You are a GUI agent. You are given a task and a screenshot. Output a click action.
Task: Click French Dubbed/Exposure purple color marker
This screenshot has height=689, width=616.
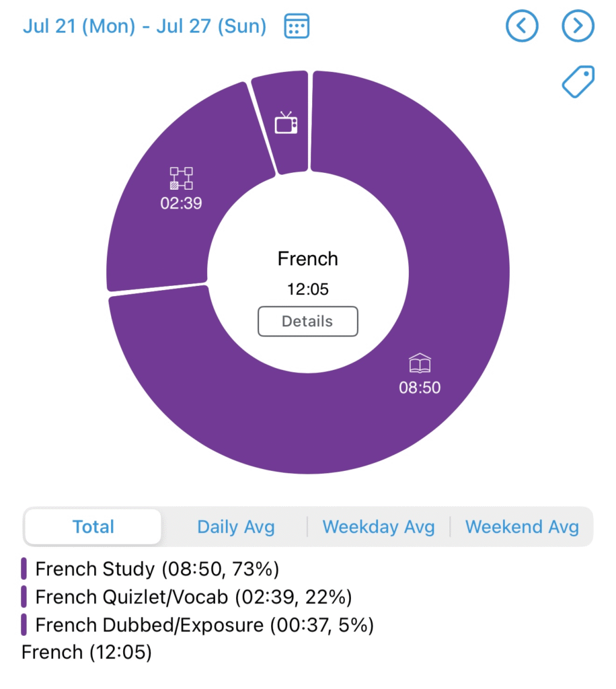[24, 625]
